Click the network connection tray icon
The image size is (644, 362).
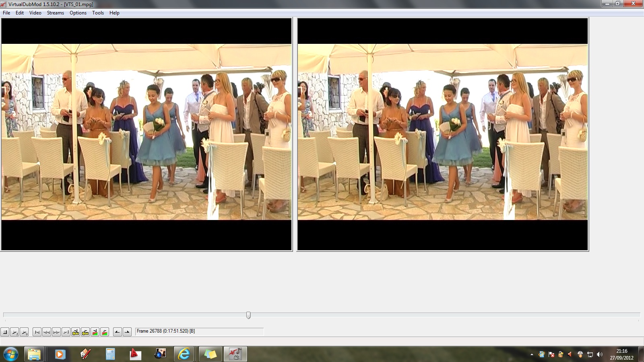(590, 354)
